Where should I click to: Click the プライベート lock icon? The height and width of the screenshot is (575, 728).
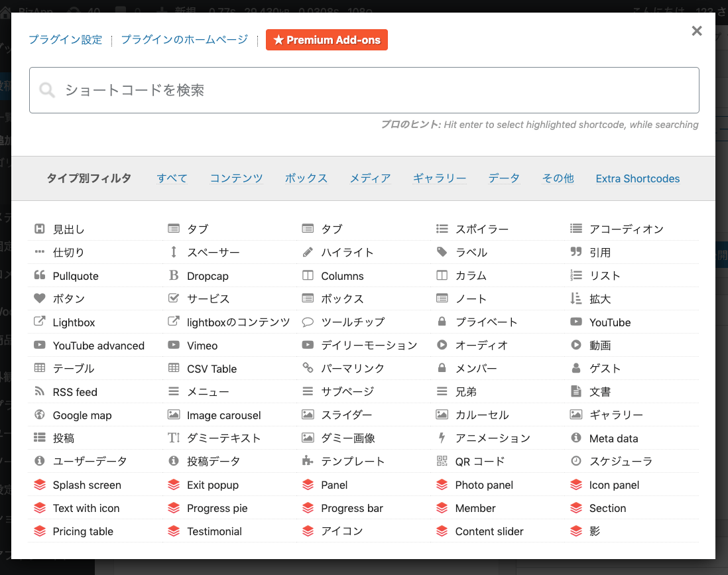[442, 322]
